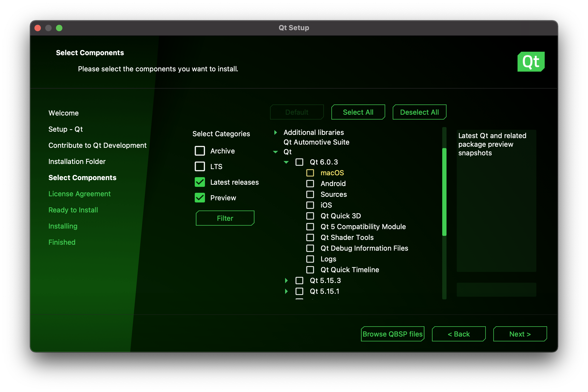Viewport: 588px width, 392px height.
Task: Select the Qt Automotive Suite tree item
Action: click(x=316, y=142)
